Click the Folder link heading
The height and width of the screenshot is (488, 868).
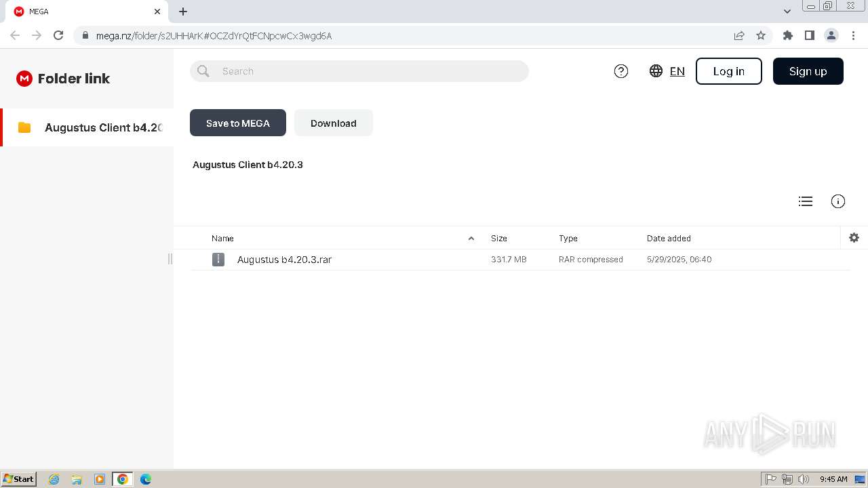click(x=74, y=79)
